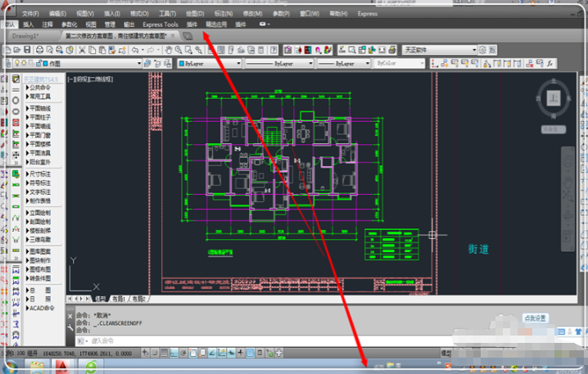The image size is (588, 374).
Task: Switch to the 布局1 layout tab
Action: click(x=119, y=299)
